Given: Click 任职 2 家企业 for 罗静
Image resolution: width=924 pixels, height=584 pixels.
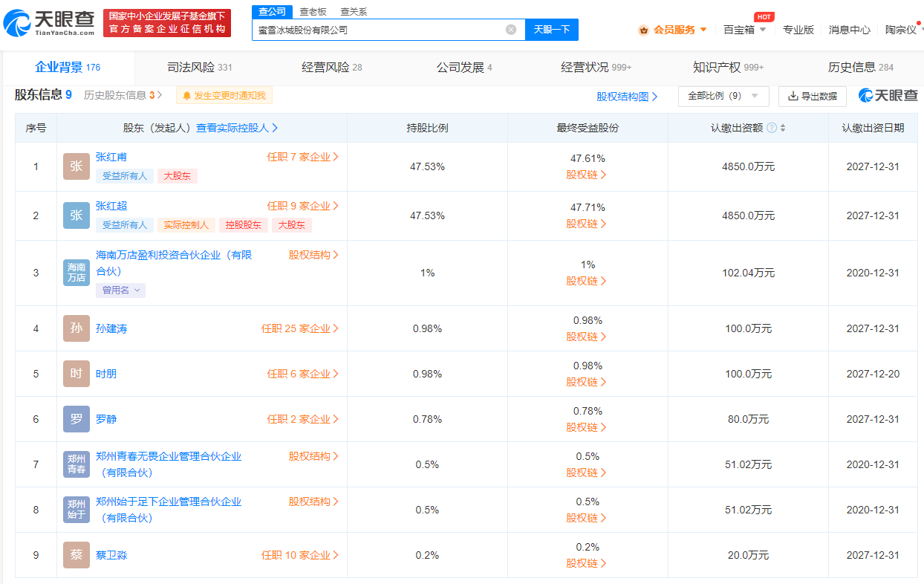Looking at the screenshot, I should (303, 419).
